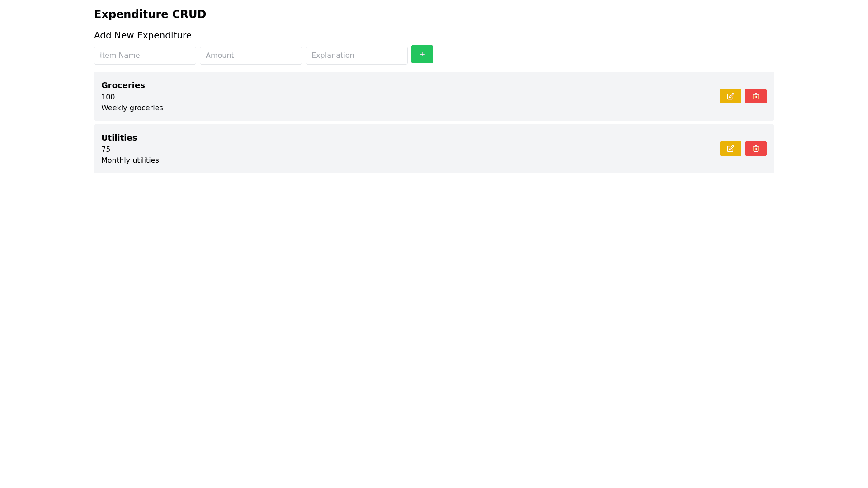Image resolution: width=868 pixels, height=488 pixels.
Task: Focus the Amount input field
Action: coord(250,56)
